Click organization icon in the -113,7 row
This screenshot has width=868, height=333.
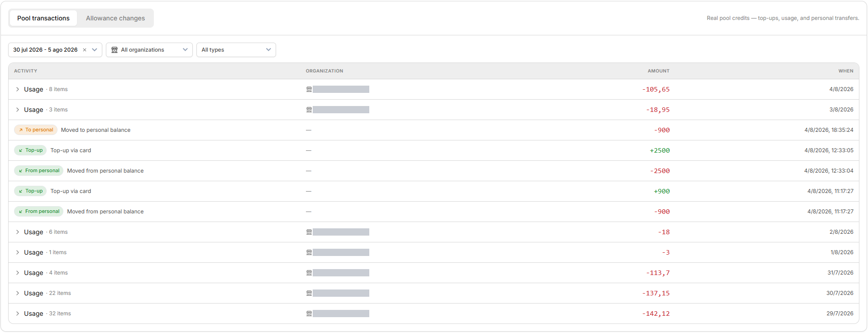pyautogui.click(x=309, y=273)
